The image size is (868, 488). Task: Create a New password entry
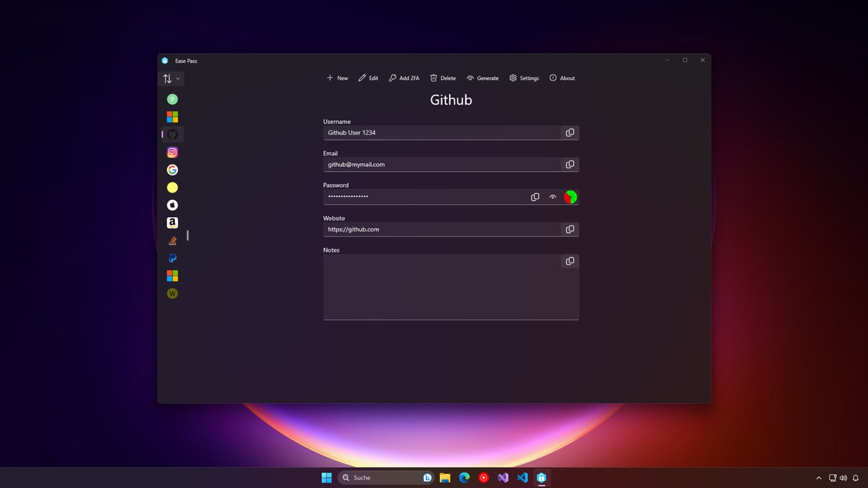click(x=338, y=78)
